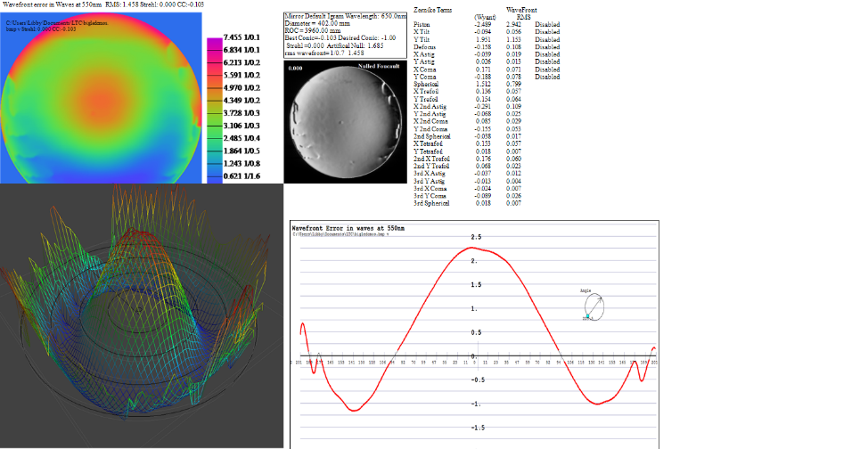The height and width of the screenshot is (449, 868).
Task: Select the 3rd Spherical Zernike term
Action: click(431, 203)
